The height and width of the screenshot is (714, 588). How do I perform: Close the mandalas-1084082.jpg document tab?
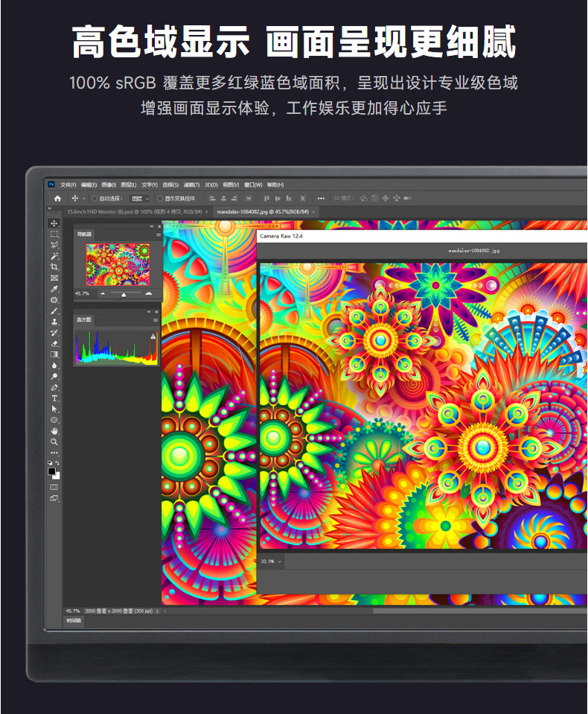pyautogui.click(x=313, y=211)
